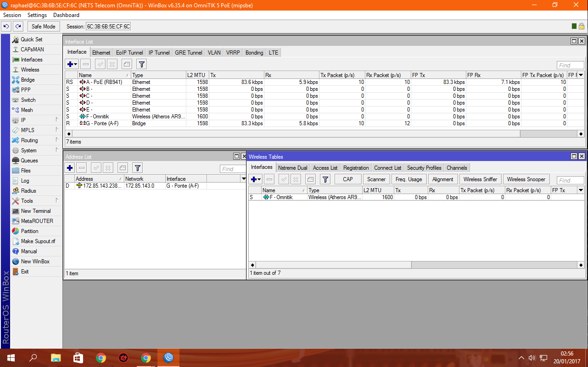Launch New Terminal from the sidebar
The height and width of the screenshot is (367, 588).
click(36, 211)
